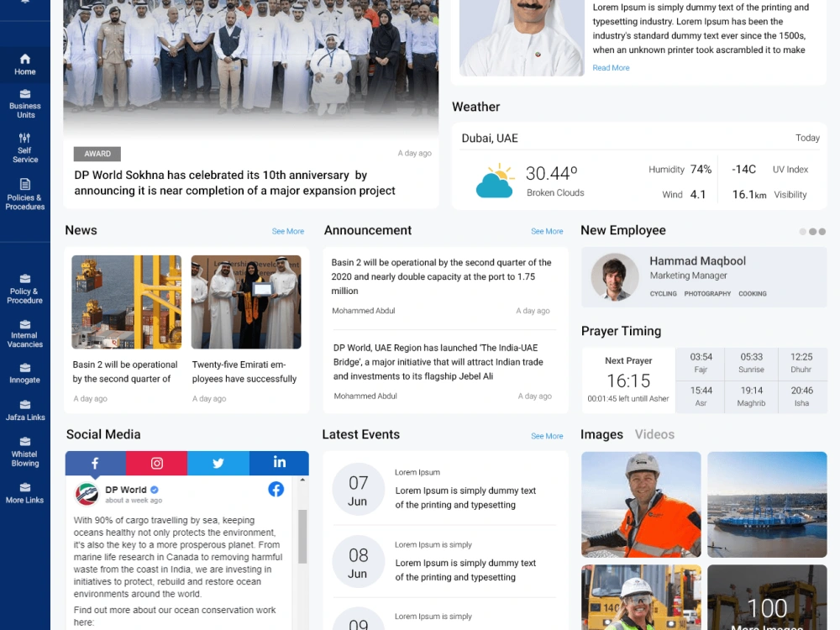Click the CYCLING interest tag

[664, 293]
